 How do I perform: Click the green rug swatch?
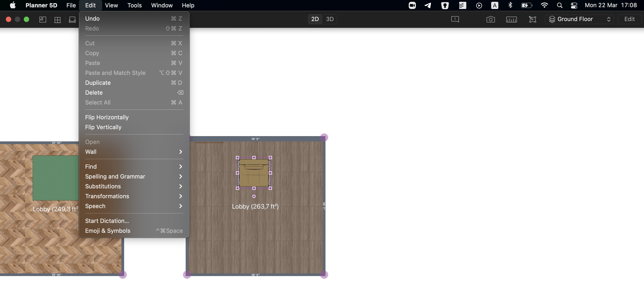click(x=56, y=178)
